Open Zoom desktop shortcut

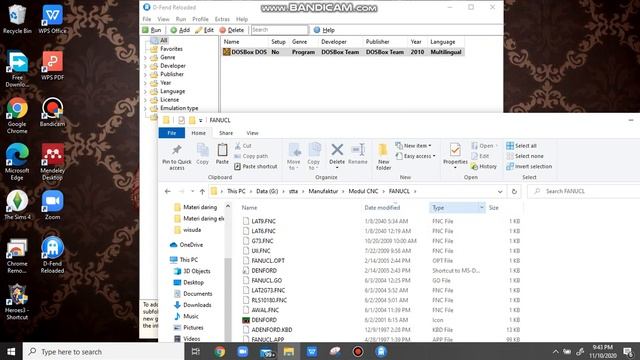[52, 205]
